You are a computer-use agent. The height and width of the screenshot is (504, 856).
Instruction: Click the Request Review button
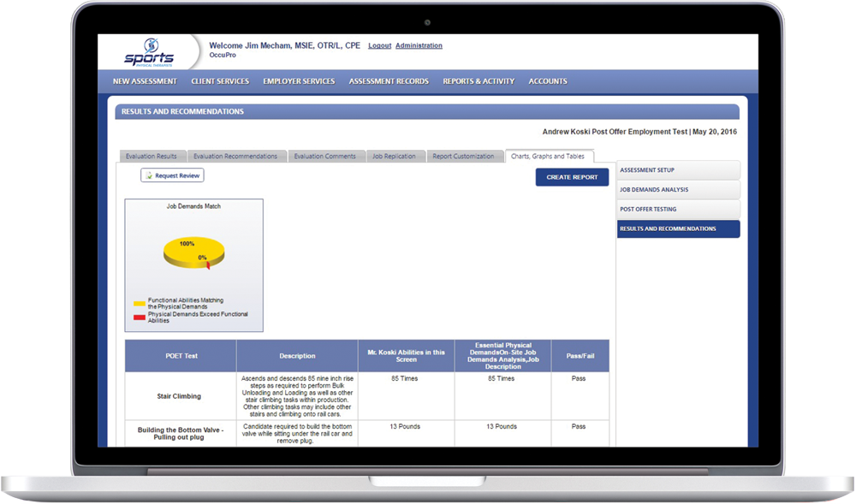point(172,175)
